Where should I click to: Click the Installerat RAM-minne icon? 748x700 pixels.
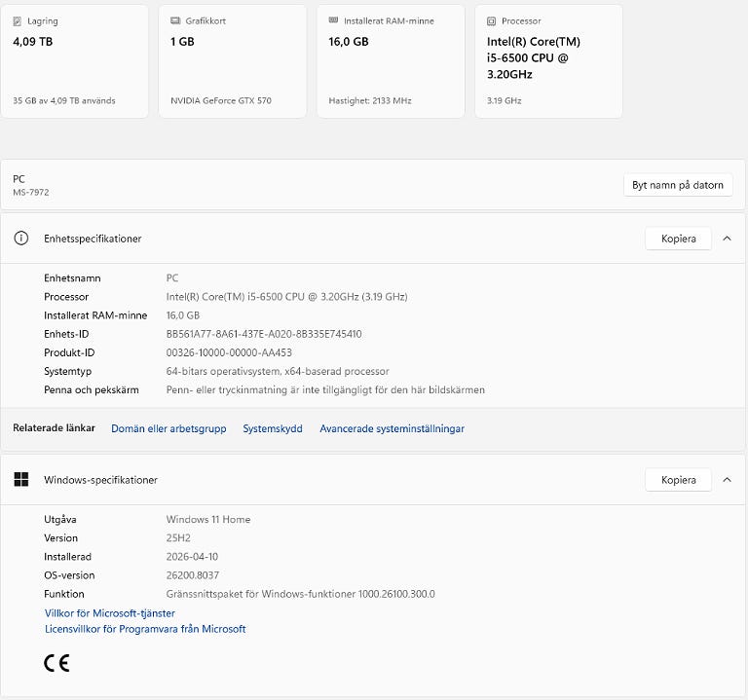tap(334, 20)
